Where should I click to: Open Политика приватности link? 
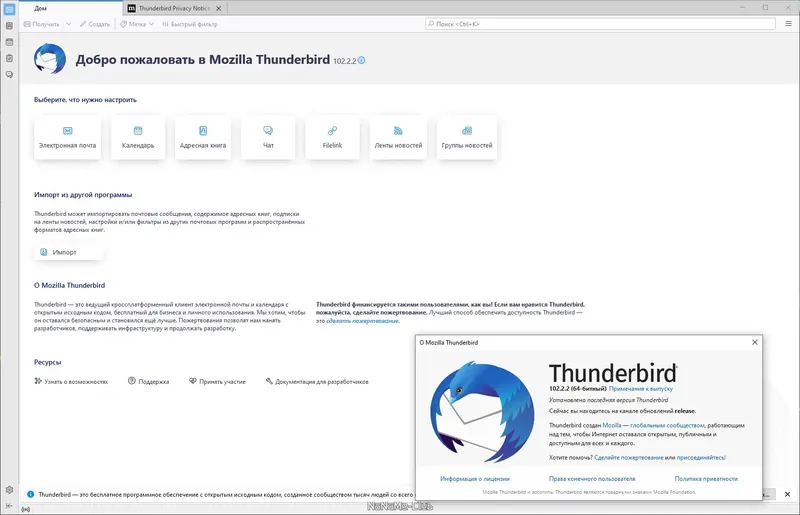[x=706, y=479]
